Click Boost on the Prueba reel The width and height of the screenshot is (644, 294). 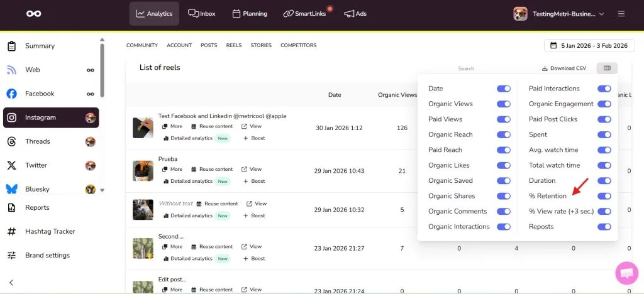(254, 181)
